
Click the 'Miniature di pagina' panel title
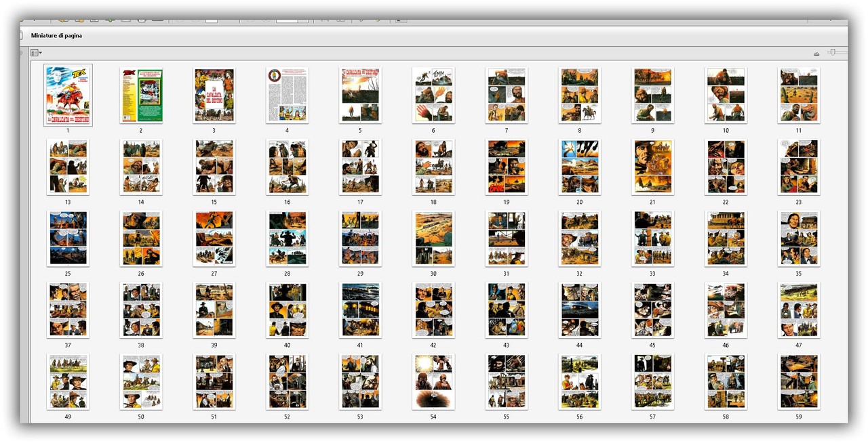tap(56, 35)
